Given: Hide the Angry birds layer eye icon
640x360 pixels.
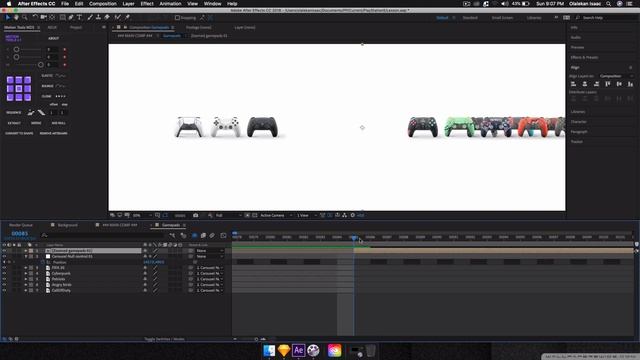Looking at the screenshot, I should pos(4,285).
